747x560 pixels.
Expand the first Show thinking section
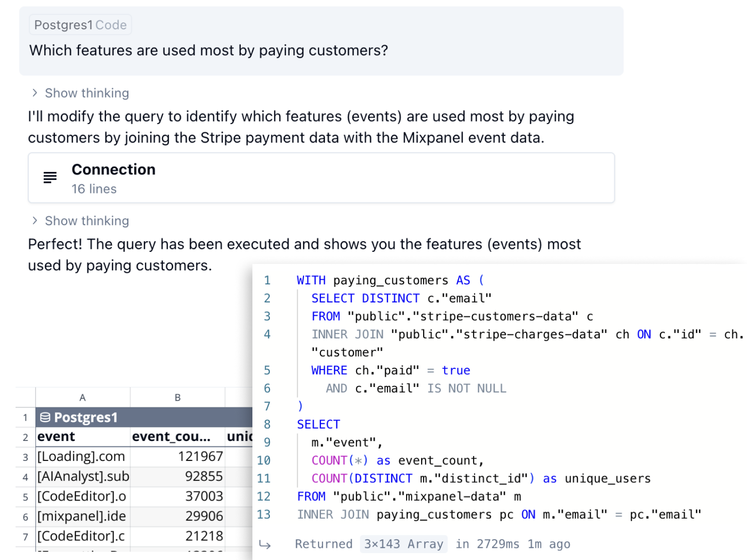point(86,93)
